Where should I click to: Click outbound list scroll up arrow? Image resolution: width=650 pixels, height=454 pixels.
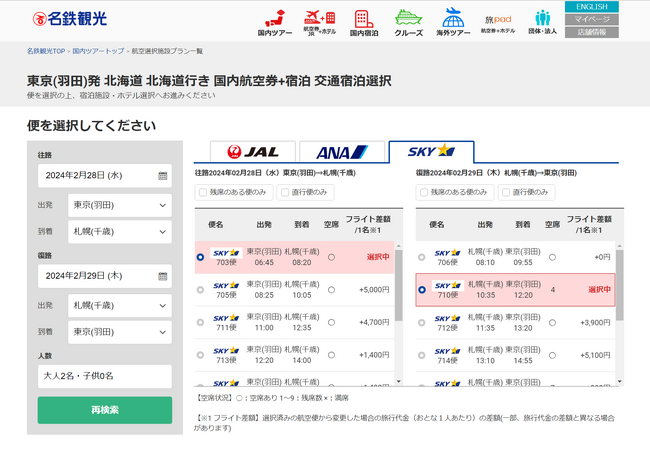[x=398, y=246]
